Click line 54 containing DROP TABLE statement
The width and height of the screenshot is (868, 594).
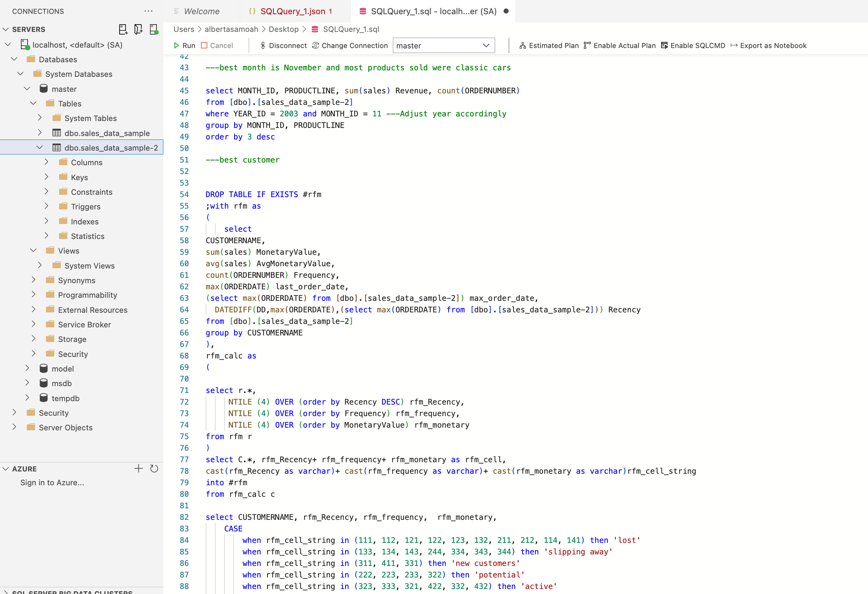264,194
